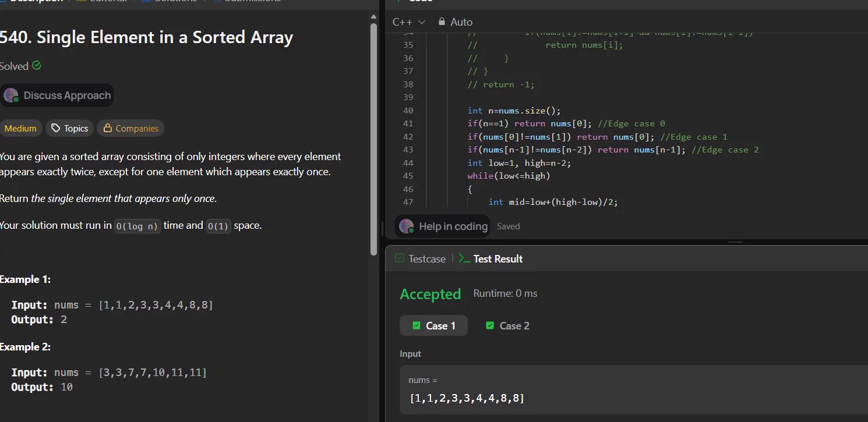Click the Discuss Approach avatar icon

pos(10,95)
